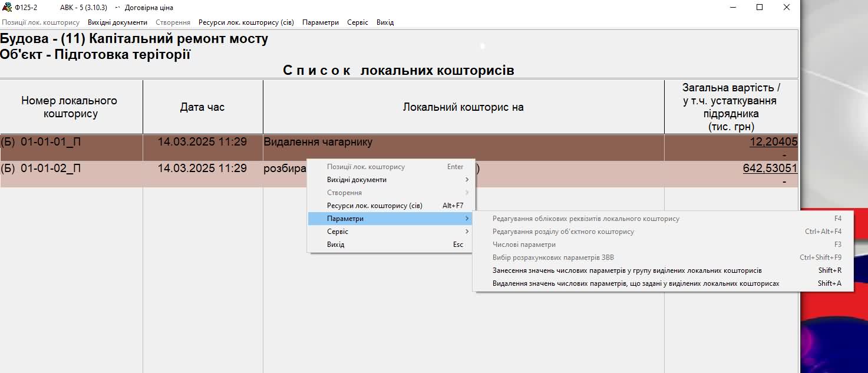Open the 'Сервіс' menu in the menu bar
This screenshot has width=868, height=373.
click(x=357, y=22)
